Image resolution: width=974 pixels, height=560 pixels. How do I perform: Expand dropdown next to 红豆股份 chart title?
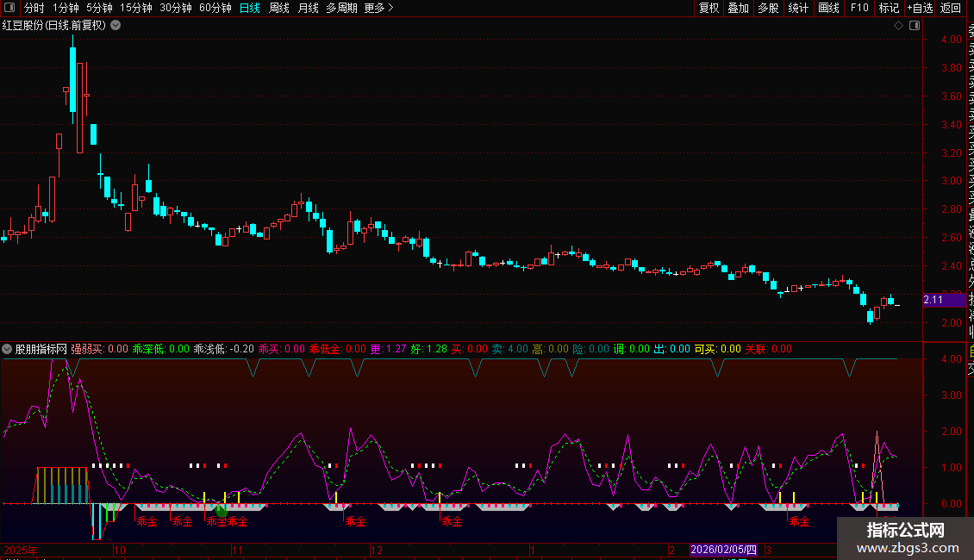point(116,25)
